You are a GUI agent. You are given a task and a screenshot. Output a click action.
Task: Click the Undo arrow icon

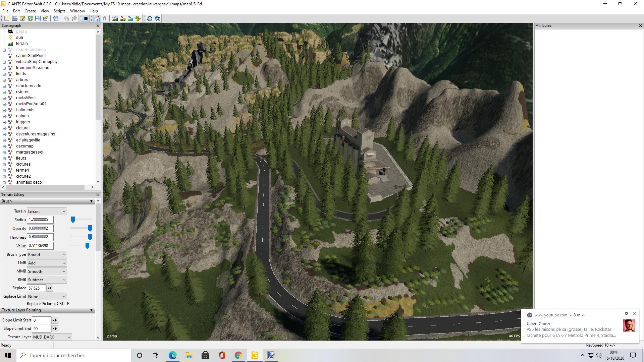tap(66, 18)
